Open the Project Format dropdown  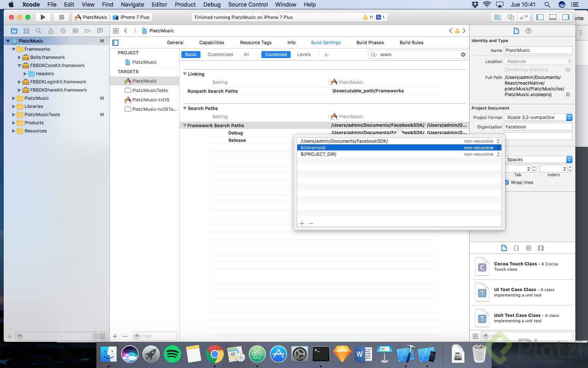tap(539, 117)
